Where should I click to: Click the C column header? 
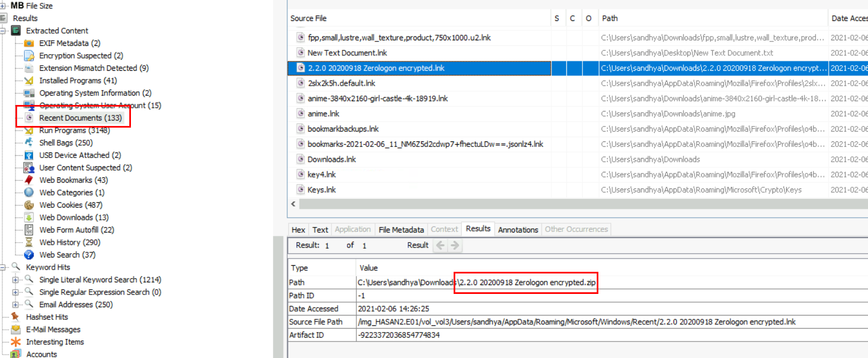(x=574, y=18)
